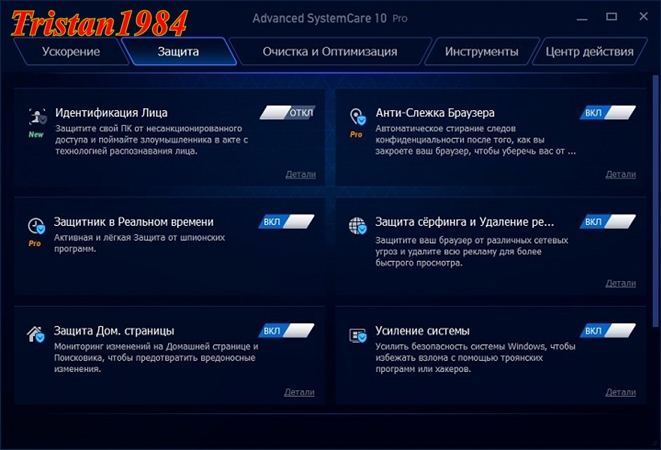Click the System Reinforce (Усиление системы) icon
Screen dimensions: 661x450
(357, 334)
